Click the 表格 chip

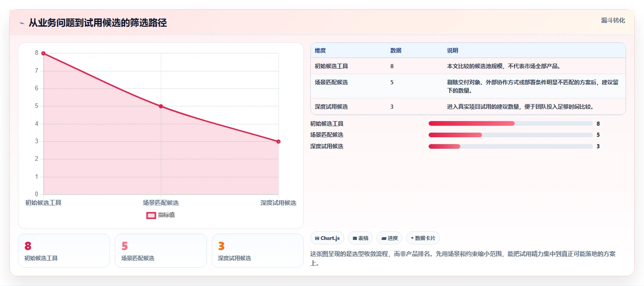[360, 238]
